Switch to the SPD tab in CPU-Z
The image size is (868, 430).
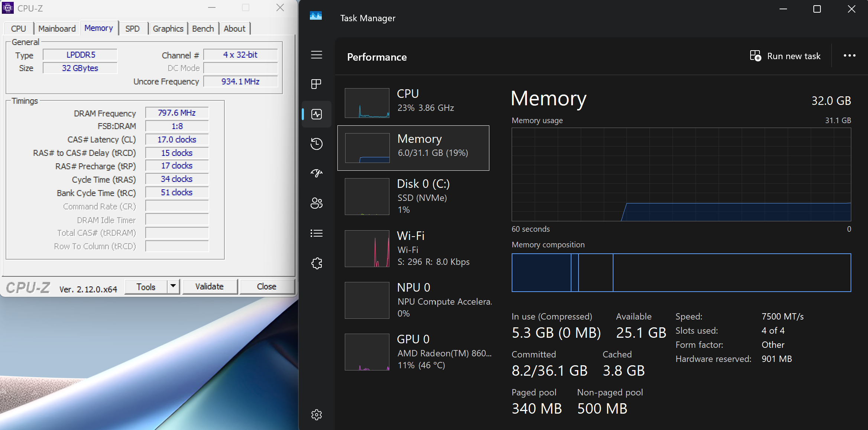(133, 29)
